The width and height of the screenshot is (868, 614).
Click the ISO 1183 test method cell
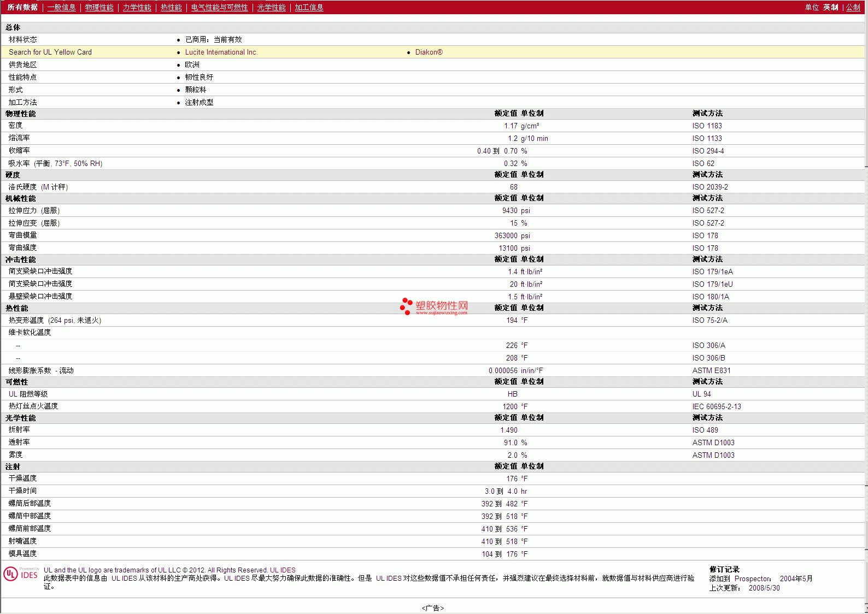(707, 126)
